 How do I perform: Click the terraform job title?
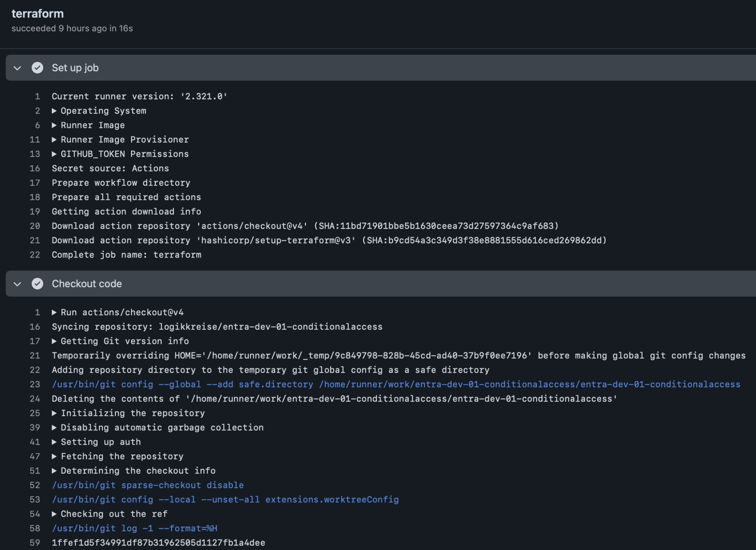coord(38,14)
